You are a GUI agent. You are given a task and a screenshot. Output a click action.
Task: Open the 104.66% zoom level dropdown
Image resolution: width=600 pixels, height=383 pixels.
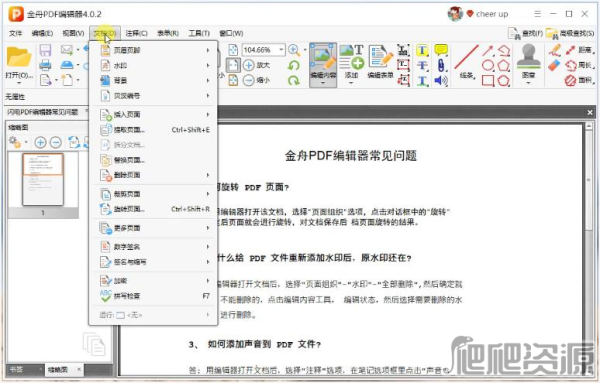[x=281, y=50]
